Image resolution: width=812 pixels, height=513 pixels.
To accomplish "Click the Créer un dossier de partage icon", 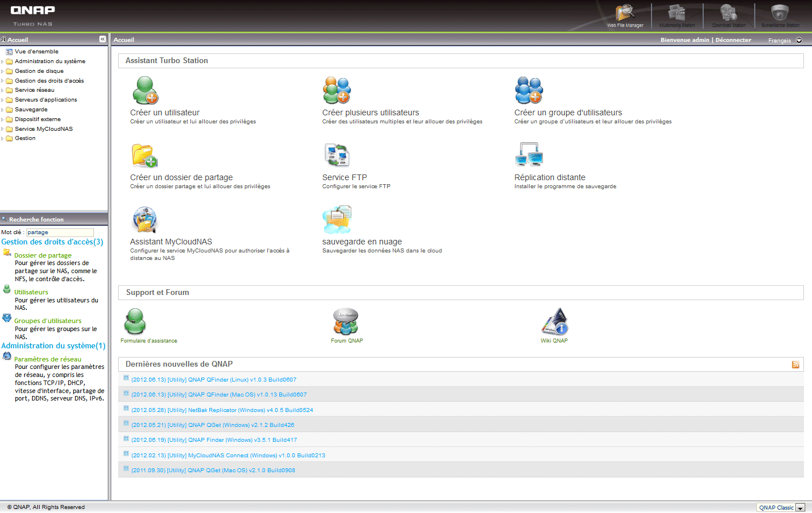I will (x=145, y=155).
